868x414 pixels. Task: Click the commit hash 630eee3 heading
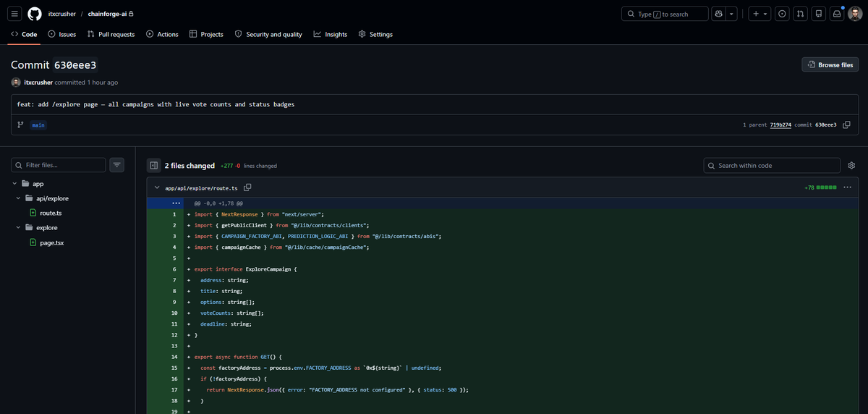coord(75,64)
